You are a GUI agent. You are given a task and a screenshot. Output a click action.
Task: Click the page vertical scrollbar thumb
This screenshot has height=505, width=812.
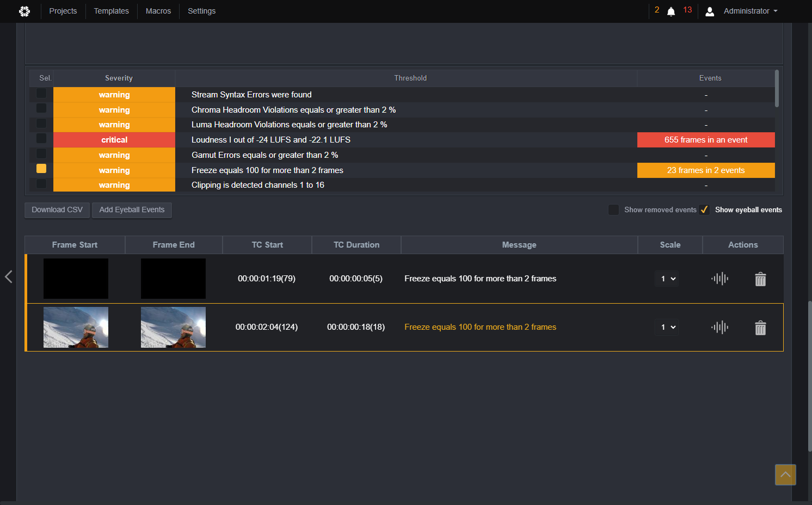[809, 375]
